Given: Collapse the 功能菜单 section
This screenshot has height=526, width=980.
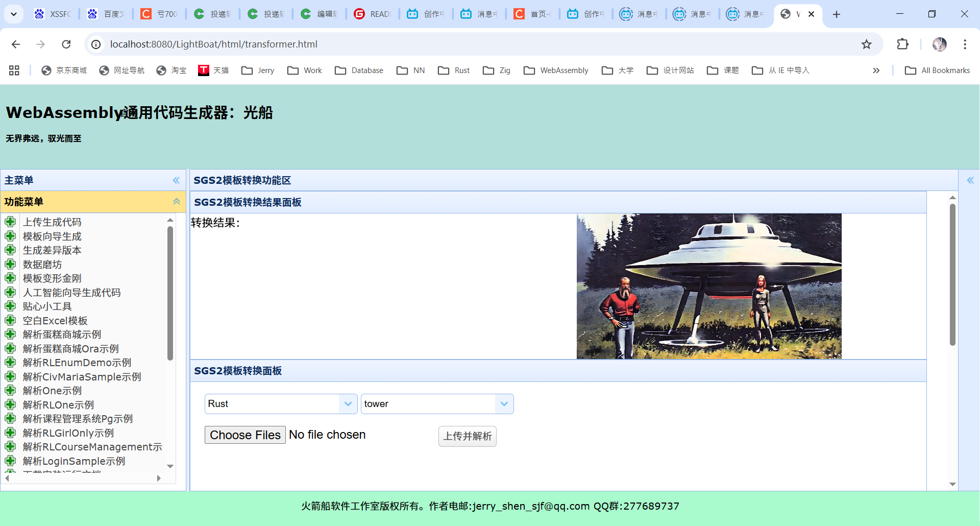Looking at the screenshot, I should pos(177,201).
